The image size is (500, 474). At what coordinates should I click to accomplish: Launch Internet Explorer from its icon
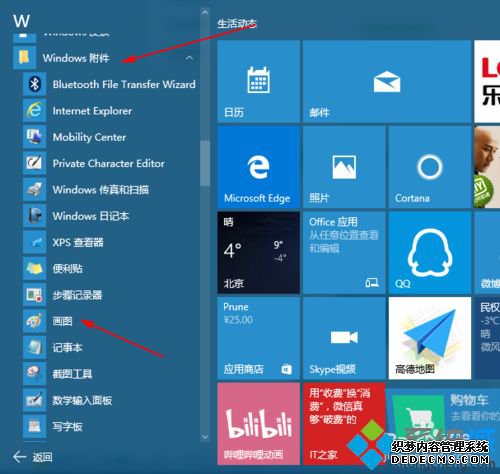point(34,110)
